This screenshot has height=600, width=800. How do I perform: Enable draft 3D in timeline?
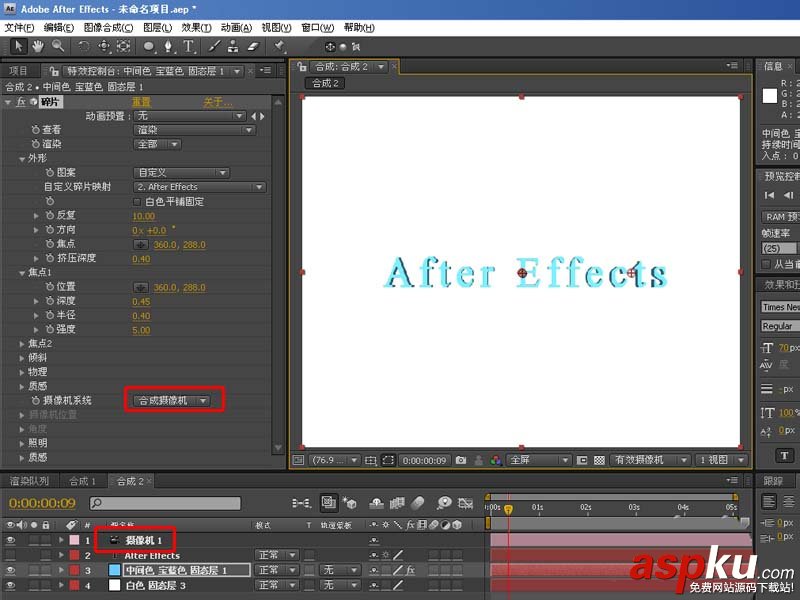(x=350, y=503)
